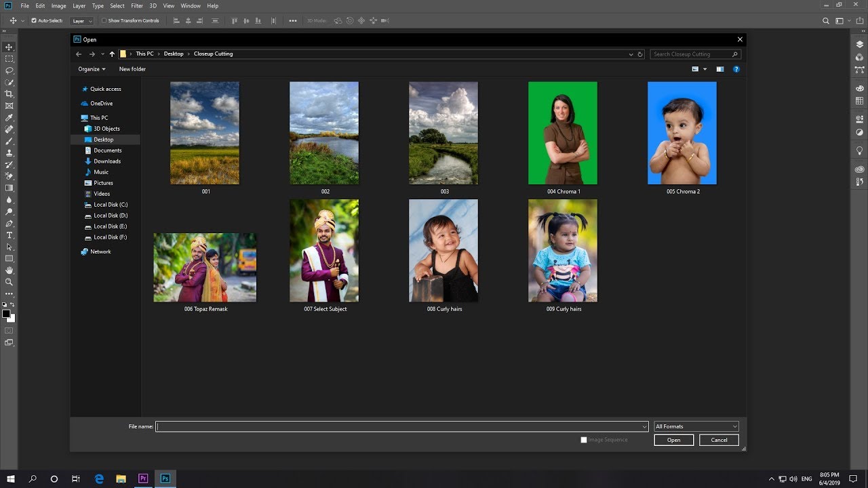The width and height of the screenshot is (868, 488).
Task: Select the Clone Stamp tool
Action: (x=9, y=153)
